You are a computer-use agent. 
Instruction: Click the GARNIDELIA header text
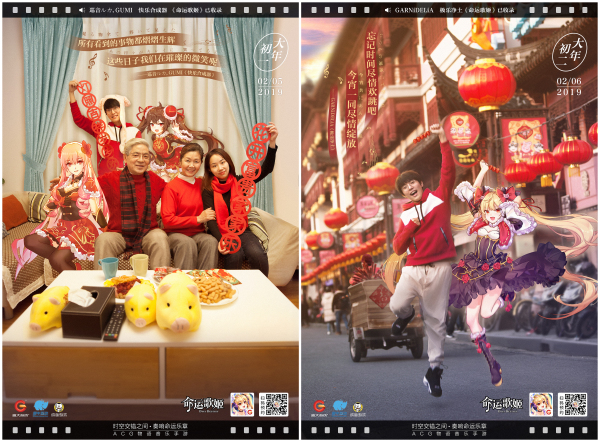point(414,10)
